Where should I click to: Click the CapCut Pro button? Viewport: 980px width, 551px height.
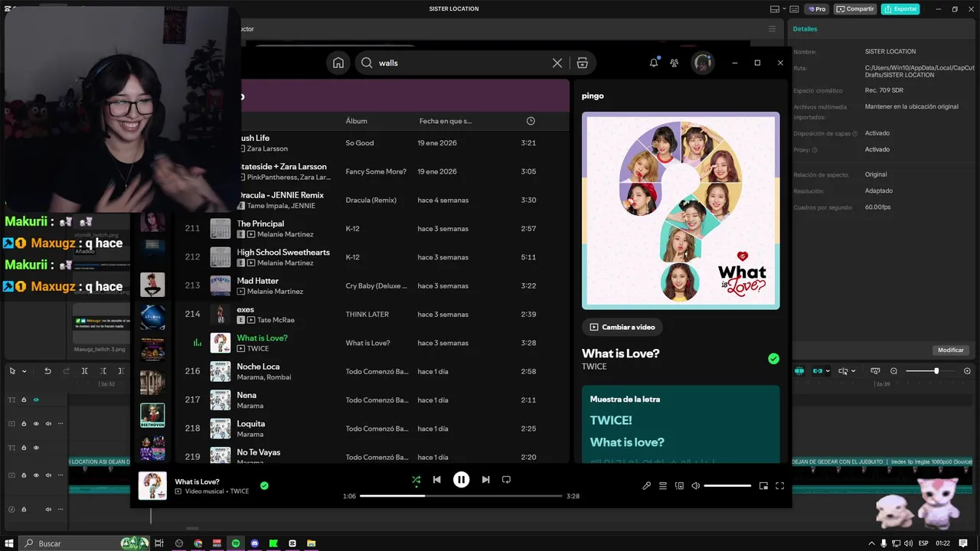(816, 9)
